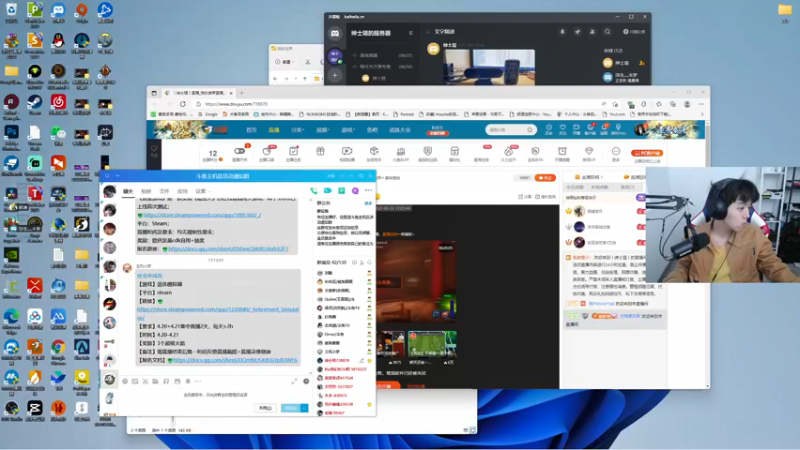800x450 pixels.
Task: Open the 视频 dropdown in Douyu navigation
Action: 322,130
